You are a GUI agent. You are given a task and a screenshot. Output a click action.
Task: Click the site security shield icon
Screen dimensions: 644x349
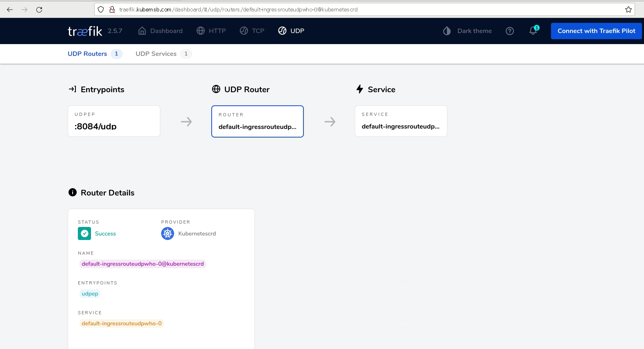pyautogui.click(x=101, y=9)
